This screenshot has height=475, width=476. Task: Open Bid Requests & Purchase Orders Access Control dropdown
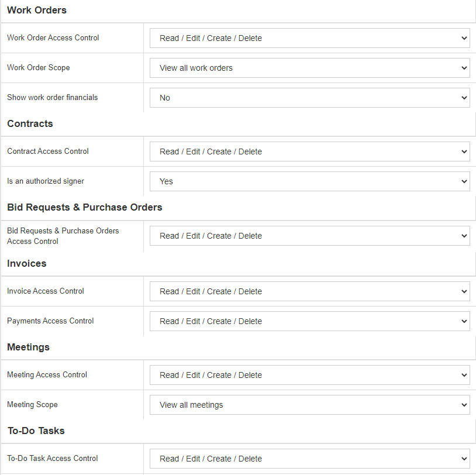(309, 236)
